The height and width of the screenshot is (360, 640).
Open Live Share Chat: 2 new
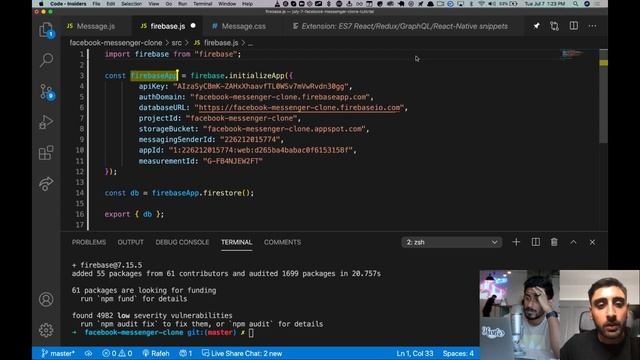[x=242, y=353]
